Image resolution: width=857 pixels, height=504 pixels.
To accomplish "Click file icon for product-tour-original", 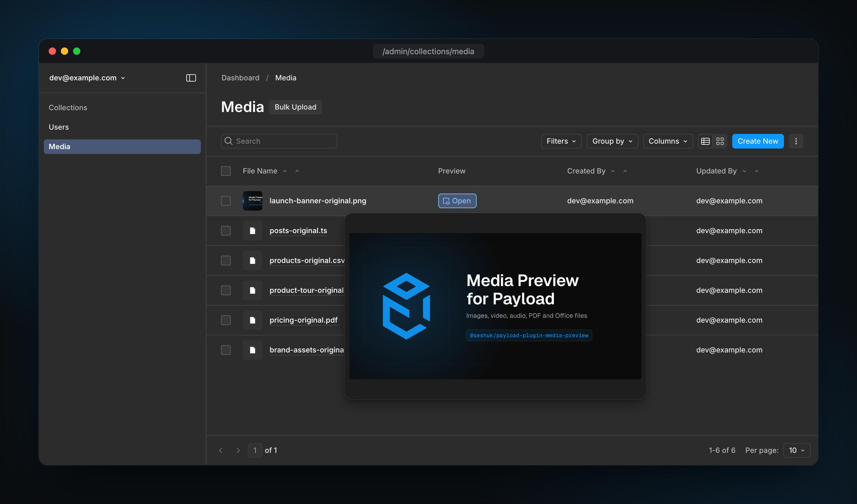I will point(252,290).
